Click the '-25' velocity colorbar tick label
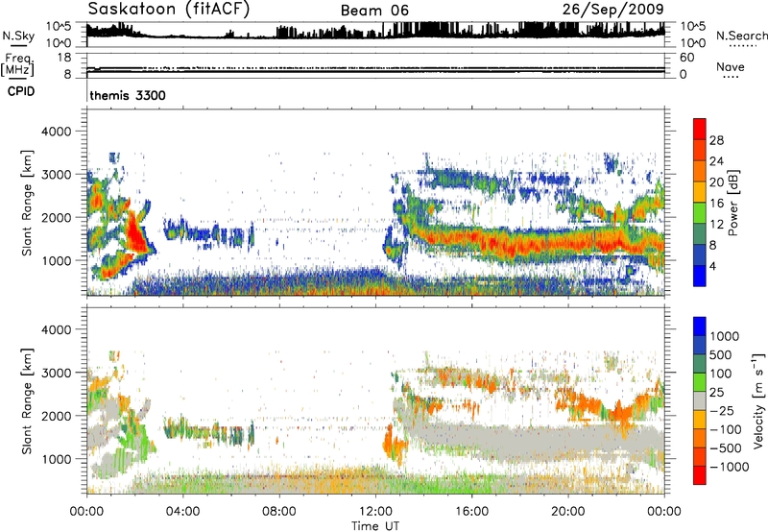Viewport: 768px width, 532px height. pos(722,410)
